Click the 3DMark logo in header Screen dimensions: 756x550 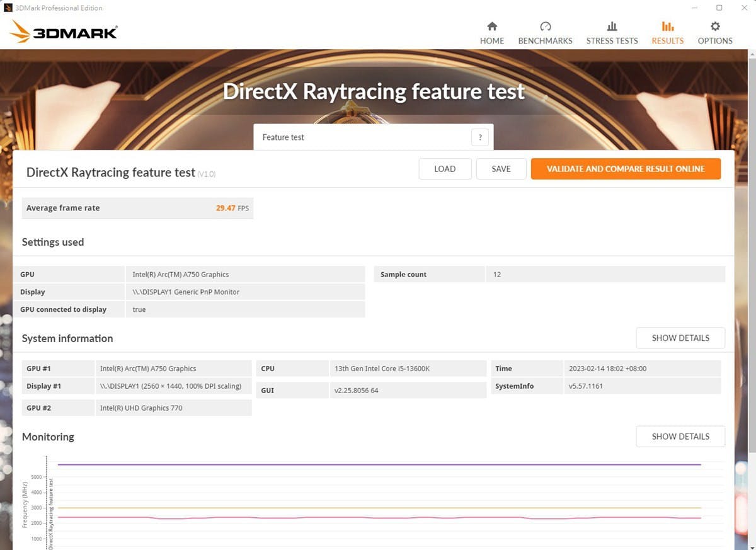coord(64,32)
